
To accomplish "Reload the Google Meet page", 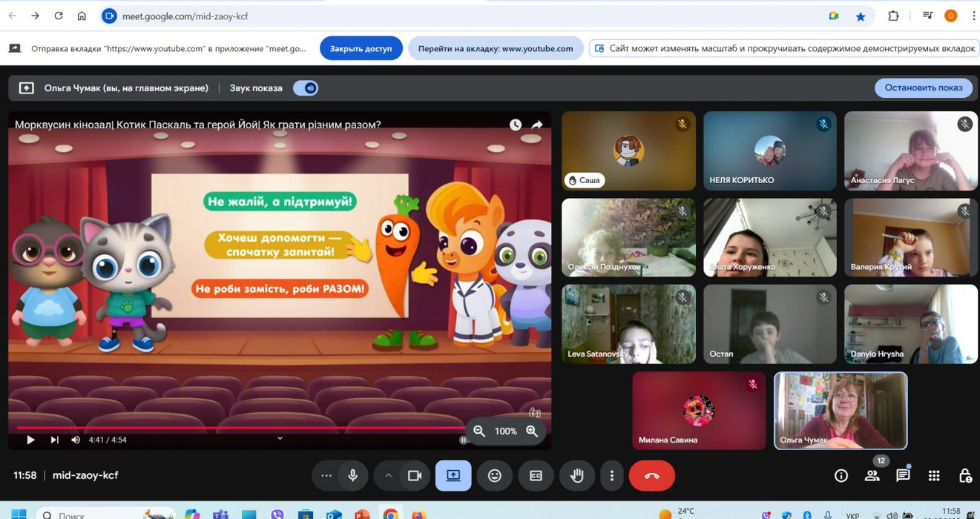I will click(58, 16).
